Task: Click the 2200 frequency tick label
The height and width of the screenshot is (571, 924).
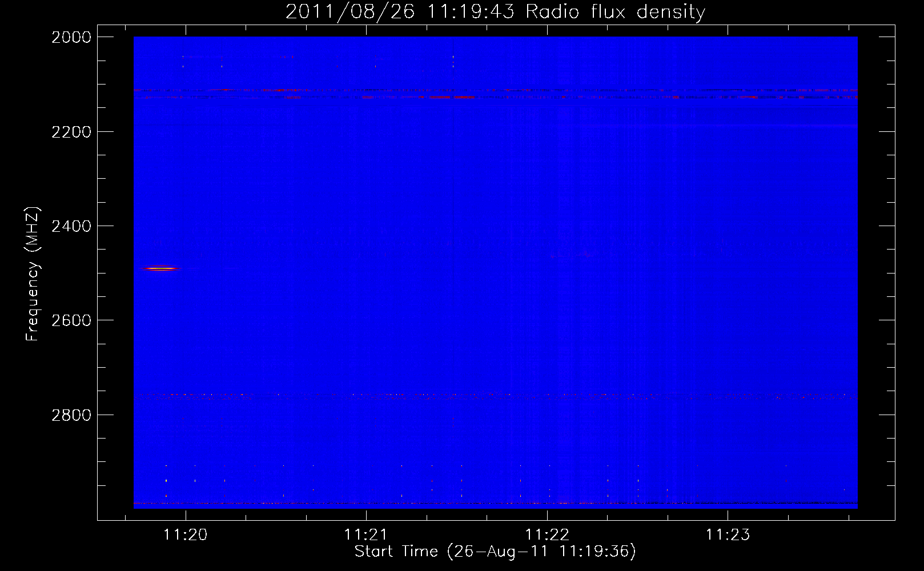Action: click(x=71, y=132)
